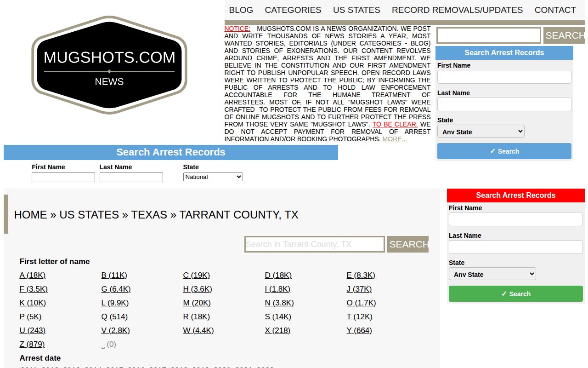Go to TEXAS breadcrumb
The image size is (588, 368).
(149, 215)
